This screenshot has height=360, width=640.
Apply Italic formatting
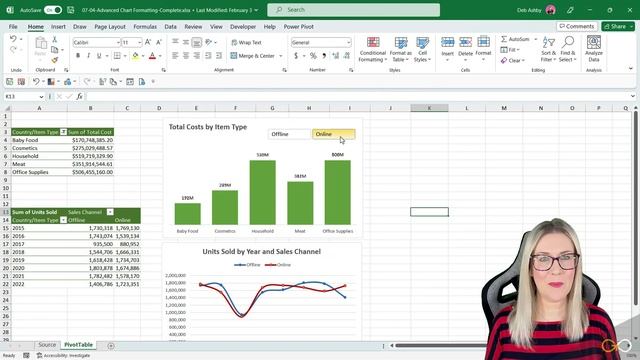(88, 56)
